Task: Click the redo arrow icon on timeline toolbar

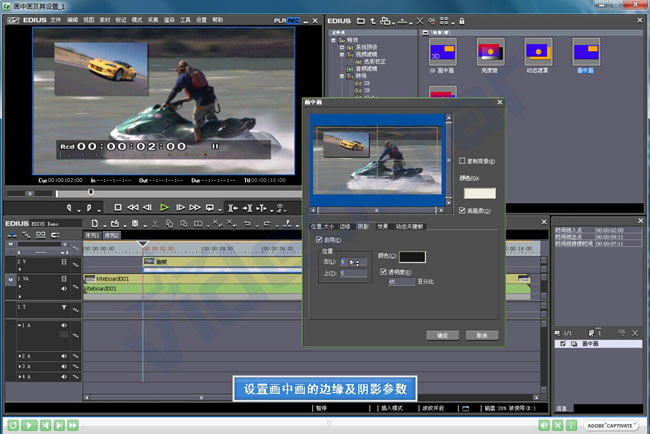Action: [267, 224]
